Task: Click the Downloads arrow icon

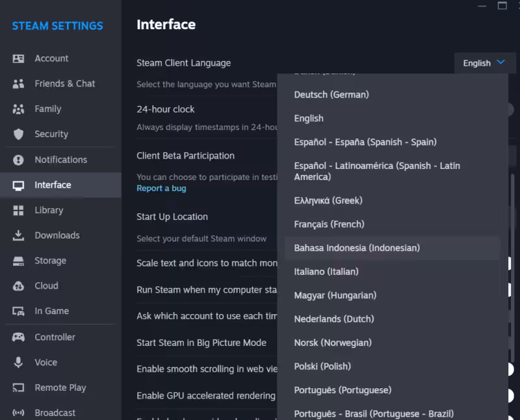Action: (x=18, y=235)
